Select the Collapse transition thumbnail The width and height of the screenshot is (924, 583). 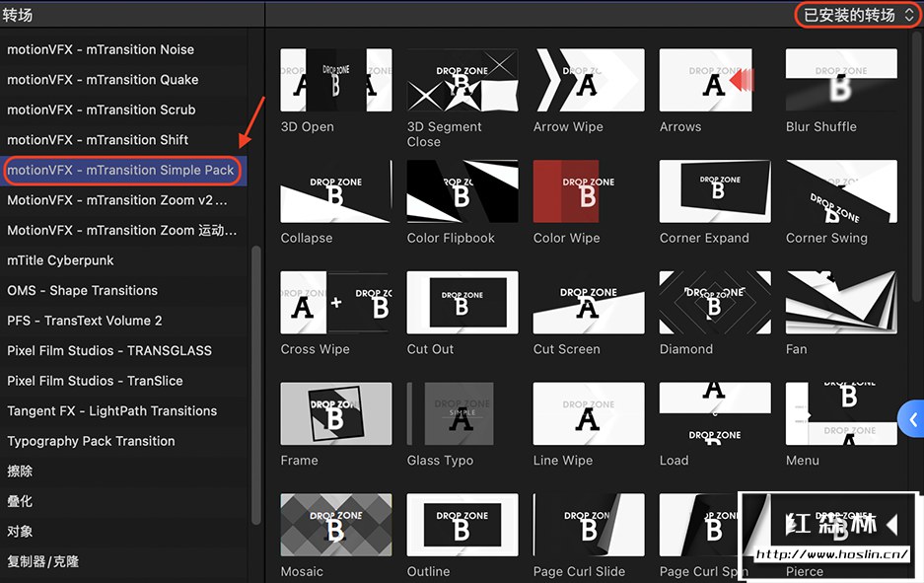(x=336, y=191)
